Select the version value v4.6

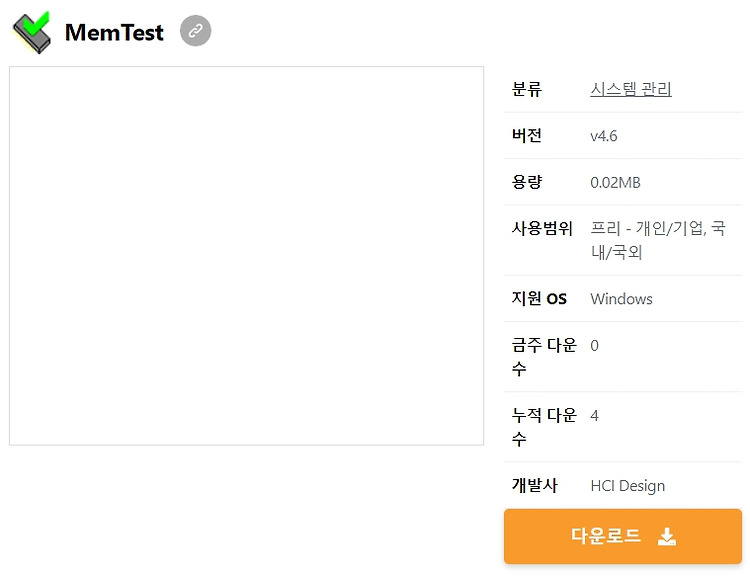604,136
